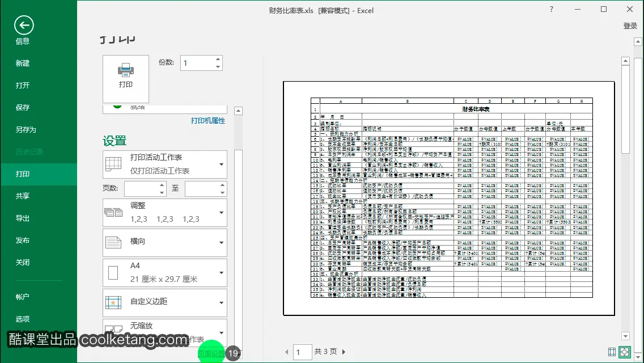Click the A4 paper sheet icon
Screen dimensions: 644x363
click(x=113, y=273)
